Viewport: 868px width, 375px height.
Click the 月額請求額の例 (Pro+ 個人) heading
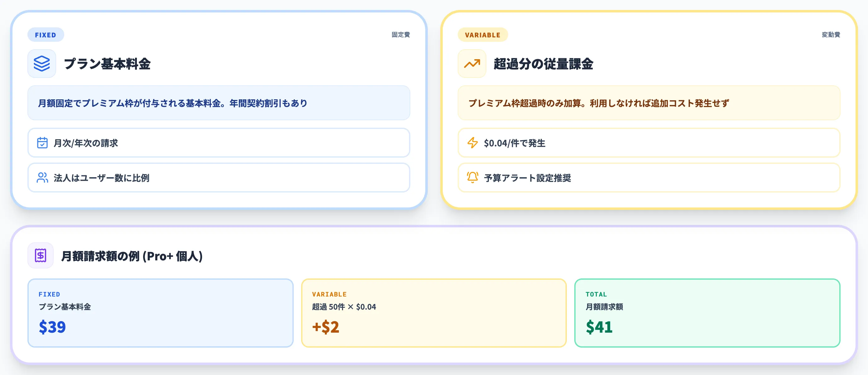[132, 256]
